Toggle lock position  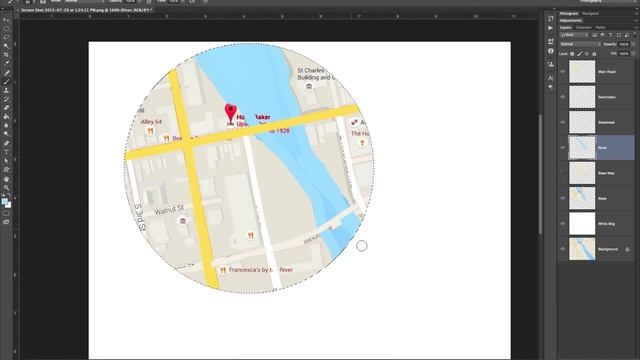click(x=587, y=54)
